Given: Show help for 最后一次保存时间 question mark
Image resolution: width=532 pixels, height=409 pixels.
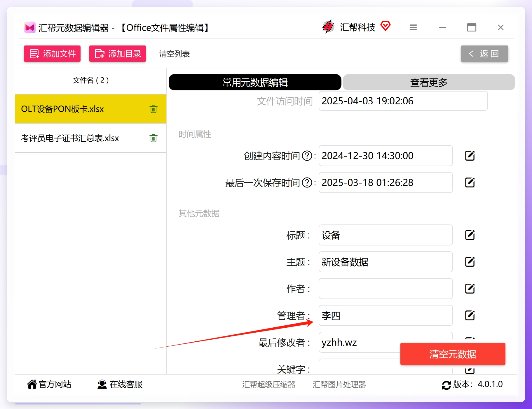Looking at the screenshot, I should pos(307,183).
